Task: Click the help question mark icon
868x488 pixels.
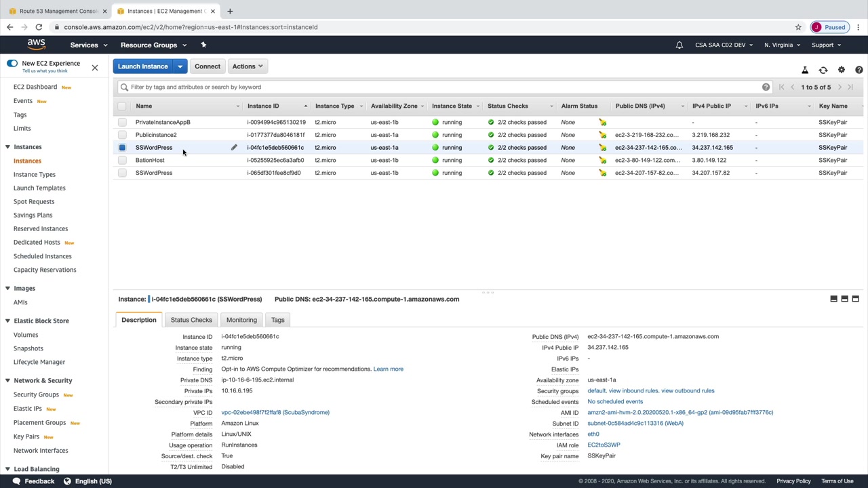Action: (x=859, y=70)
